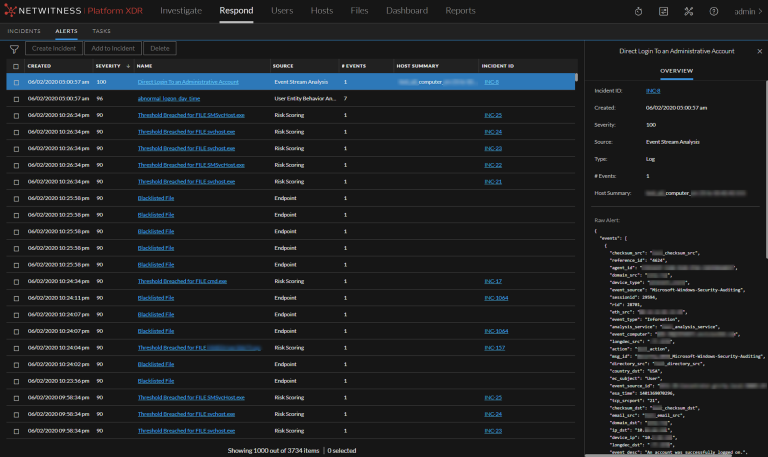Click the Create Incident button
This screenshot has height=457, width=768.
tap(53, 48)
